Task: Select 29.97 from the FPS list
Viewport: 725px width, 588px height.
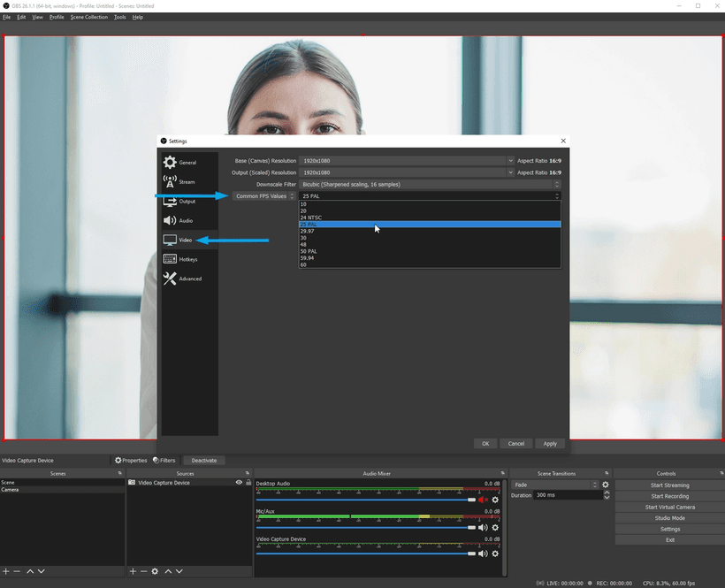Action: [354, 230]
